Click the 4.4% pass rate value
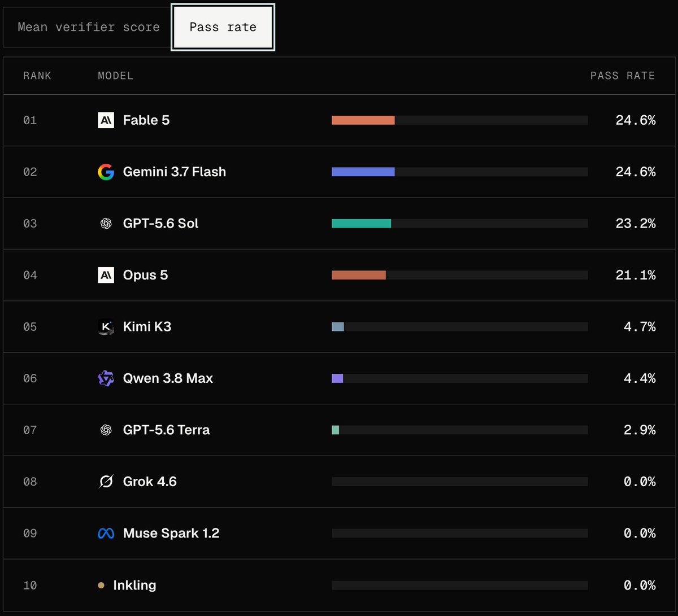The image size is (678, 616). pos(640,378)
